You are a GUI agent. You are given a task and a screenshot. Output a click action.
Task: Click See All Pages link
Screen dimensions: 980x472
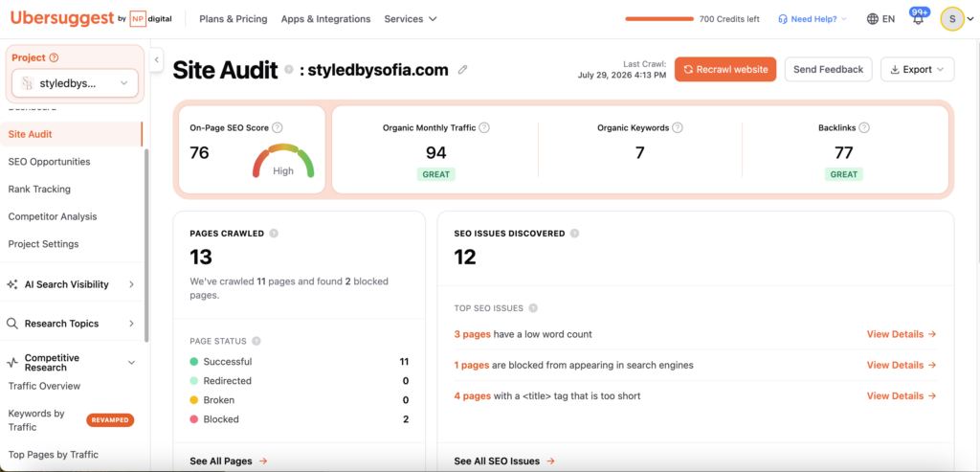pos(229,461)
